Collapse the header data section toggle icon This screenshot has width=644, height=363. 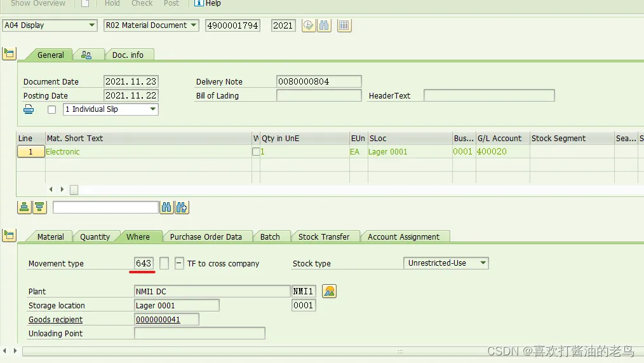click(x=9, y=53)
